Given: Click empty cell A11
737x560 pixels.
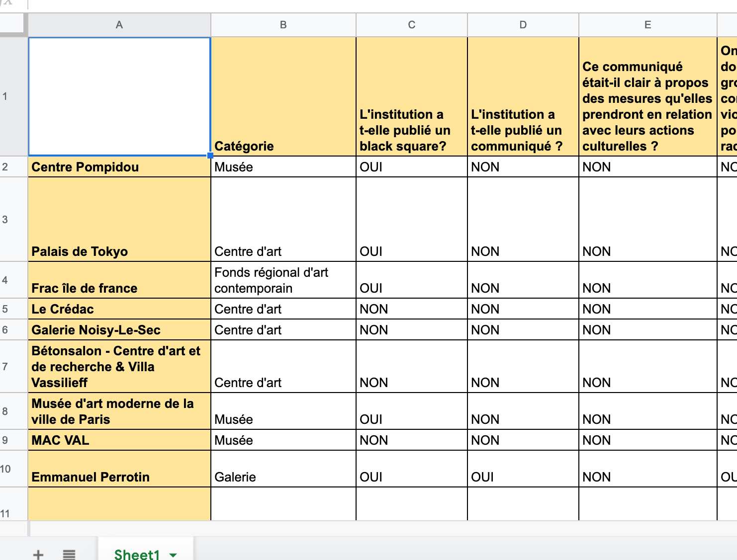Looking at the screenshot, I should 119,504.
